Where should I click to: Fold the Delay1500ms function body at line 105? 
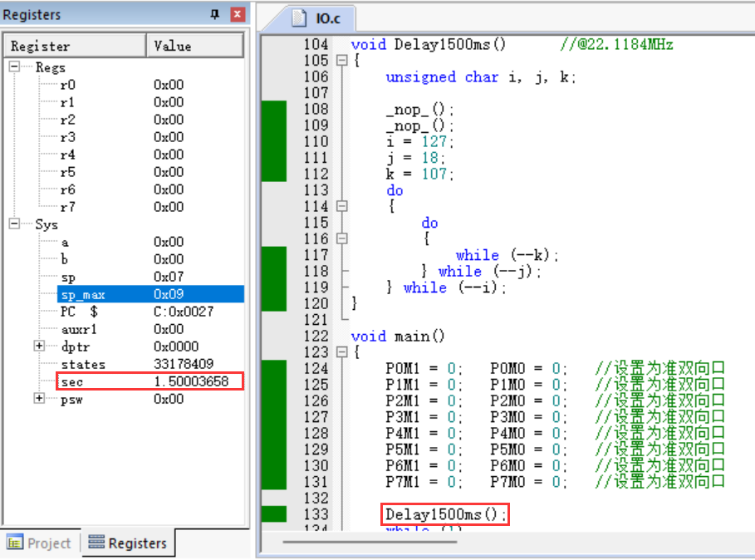341,61
